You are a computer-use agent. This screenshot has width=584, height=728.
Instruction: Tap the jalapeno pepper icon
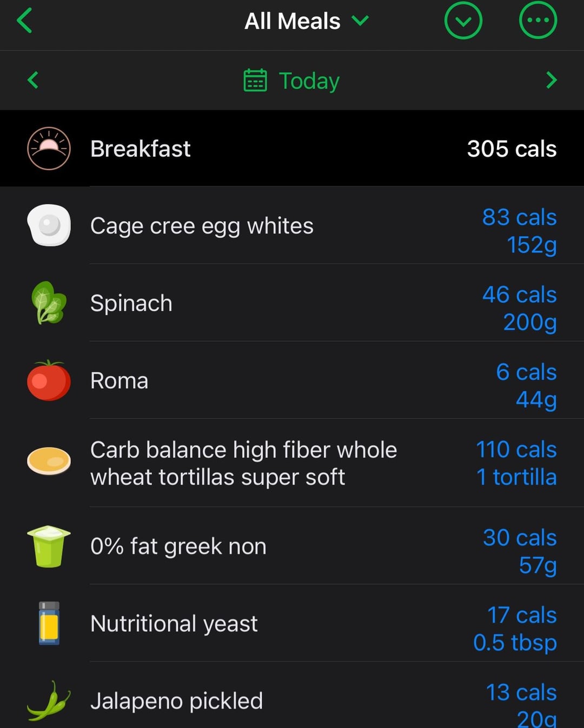[49, 701]
